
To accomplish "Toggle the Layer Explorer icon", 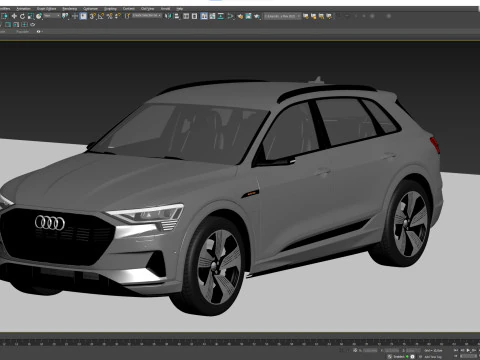I will point(194,16).
